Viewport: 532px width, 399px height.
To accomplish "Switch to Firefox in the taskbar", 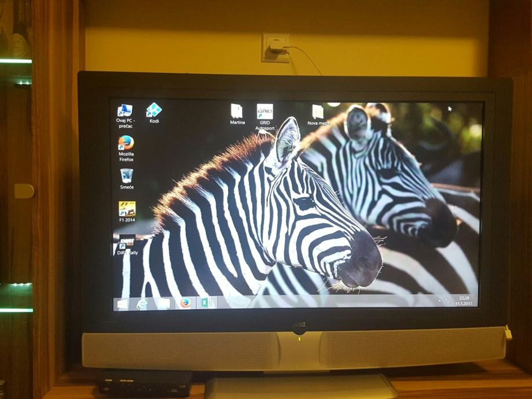I will pos(185,303).
